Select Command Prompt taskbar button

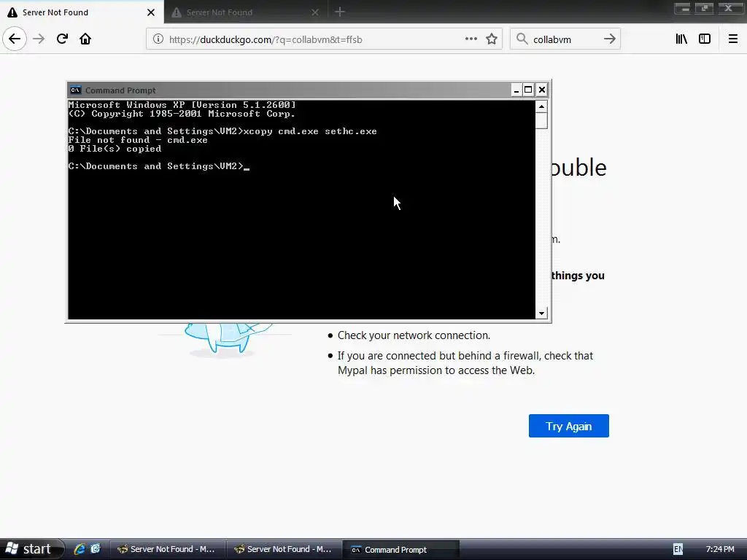pyautogui.click(x=401, y=549)
